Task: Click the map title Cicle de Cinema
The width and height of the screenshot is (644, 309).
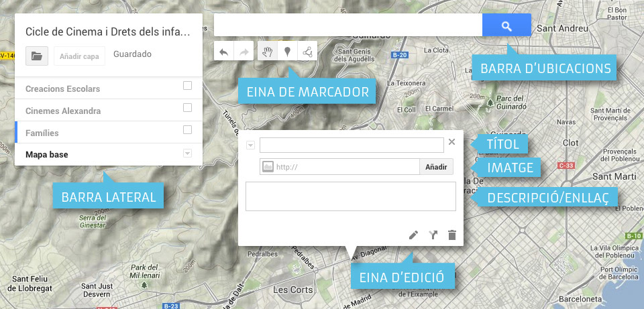Action: pos(107,32)
